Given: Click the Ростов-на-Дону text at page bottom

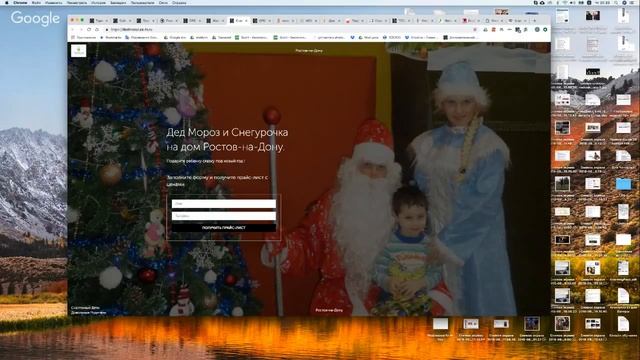Looking at the screenshot, I should pyautogui.click(x=329, y=310).
